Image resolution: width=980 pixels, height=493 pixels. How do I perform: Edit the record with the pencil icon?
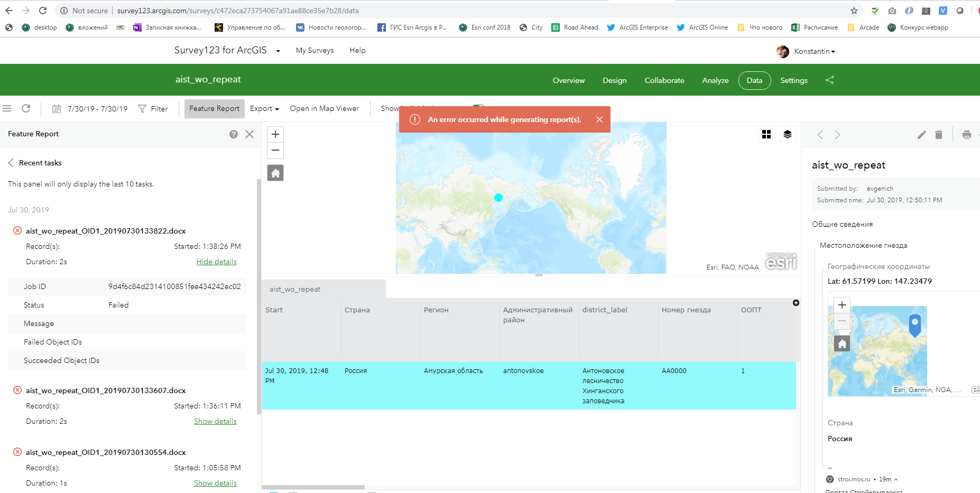click(921, 135)
